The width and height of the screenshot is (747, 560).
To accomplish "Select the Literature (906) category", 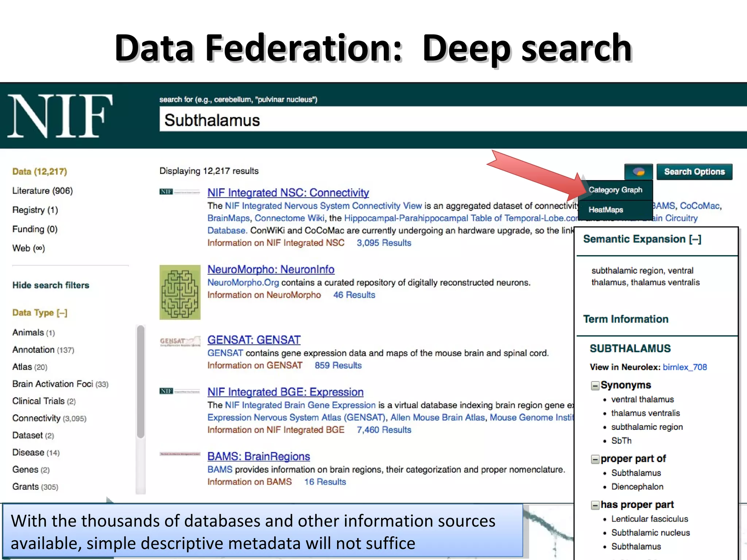I will click(43, 191).
